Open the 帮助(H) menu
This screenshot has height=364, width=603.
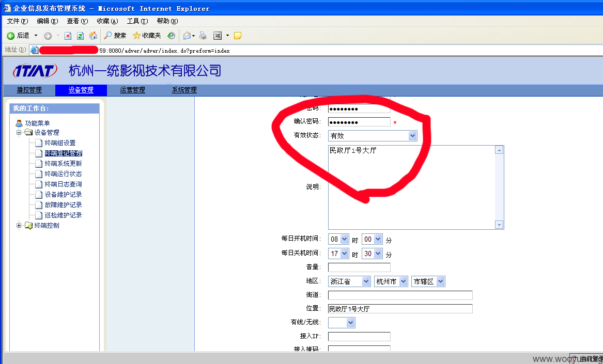167,21
